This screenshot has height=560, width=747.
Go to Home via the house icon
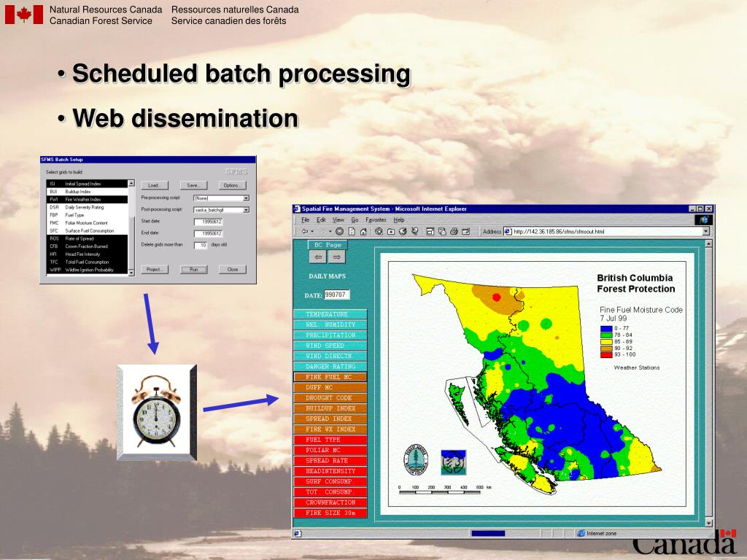[363, 231]
